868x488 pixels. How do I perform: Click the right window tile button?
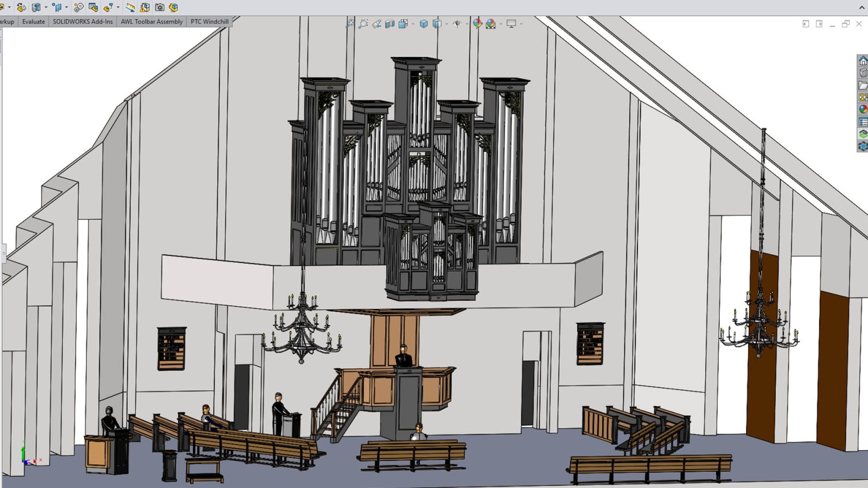(819, 24)
